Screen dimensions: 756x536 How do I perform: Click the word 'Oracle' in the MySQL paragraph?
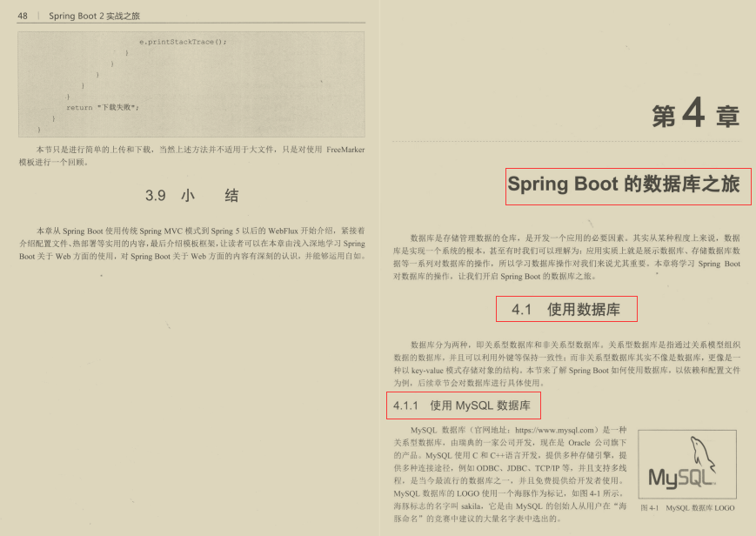pos(579,442)
